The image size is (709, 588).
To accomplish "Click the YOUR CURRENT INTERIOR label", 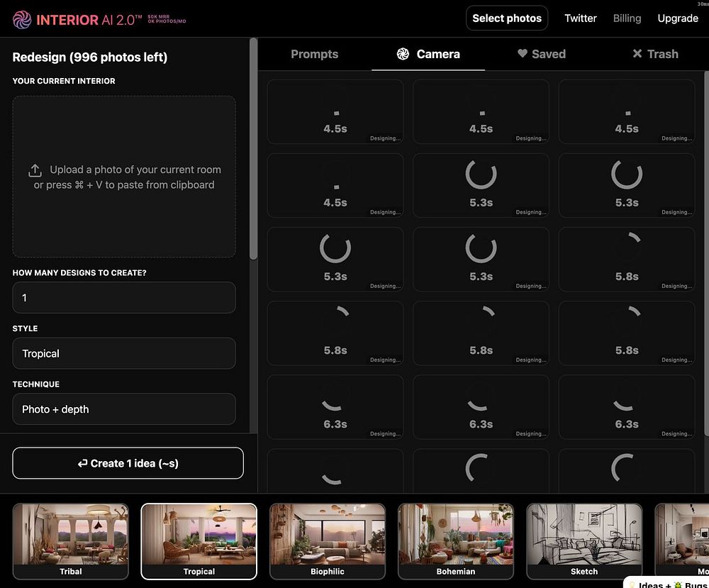I will point(64,81).
